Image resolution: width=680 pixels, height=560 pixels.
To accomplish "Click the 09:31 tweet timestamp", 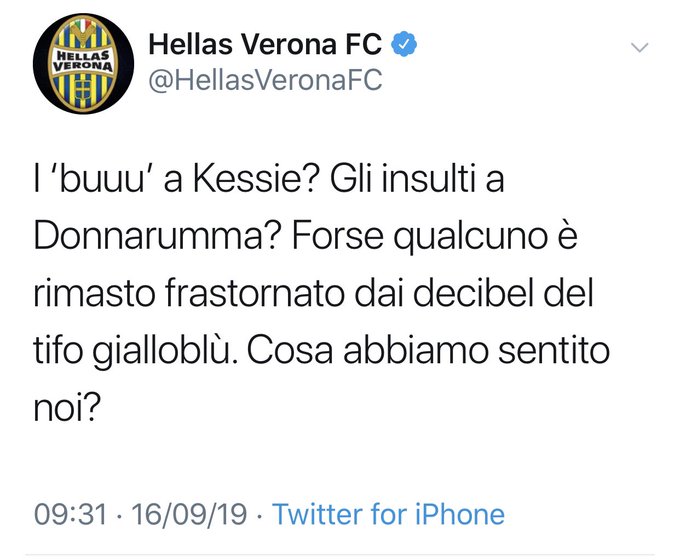I will (x=70, y=515).
